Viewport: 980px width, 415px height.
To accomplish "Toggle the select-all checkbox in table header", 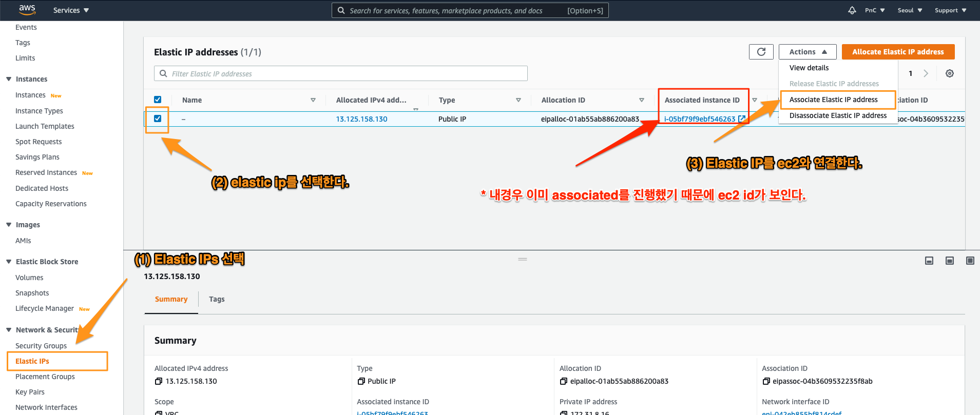I will pyautogui.click(x=158, y=100).
